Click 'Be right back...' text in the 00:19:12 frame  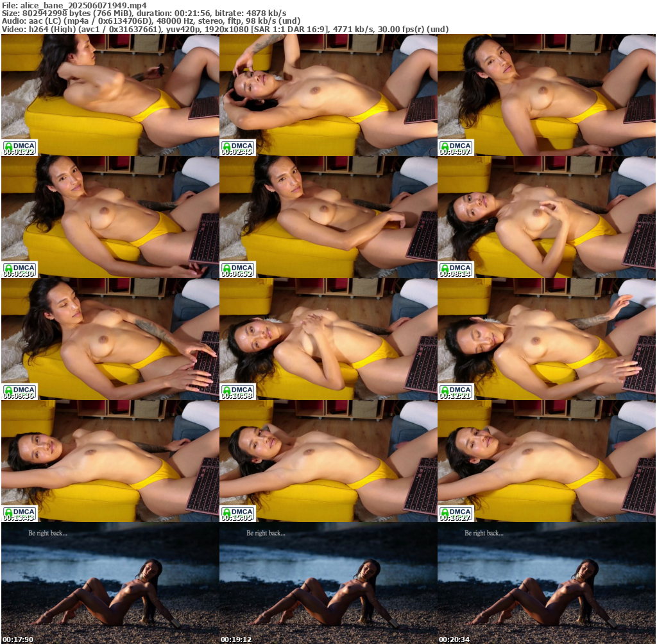(x=266, y=534)
